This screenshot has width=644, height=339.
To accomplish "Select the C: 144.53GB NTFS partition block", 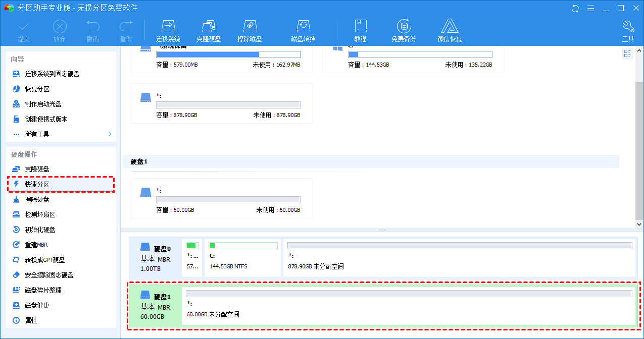I will [x=243, y=257].
